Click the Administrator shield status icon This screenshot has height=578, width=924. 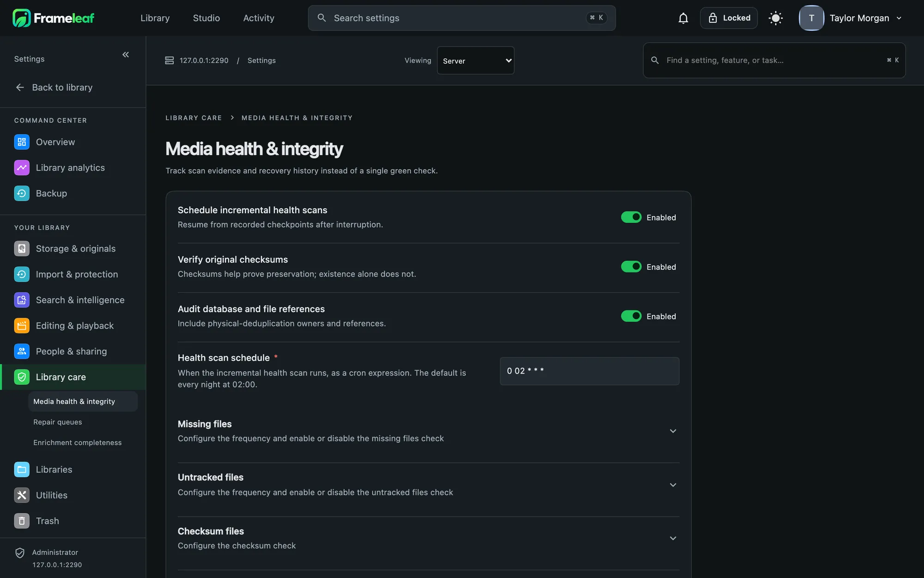click(20, 553)
